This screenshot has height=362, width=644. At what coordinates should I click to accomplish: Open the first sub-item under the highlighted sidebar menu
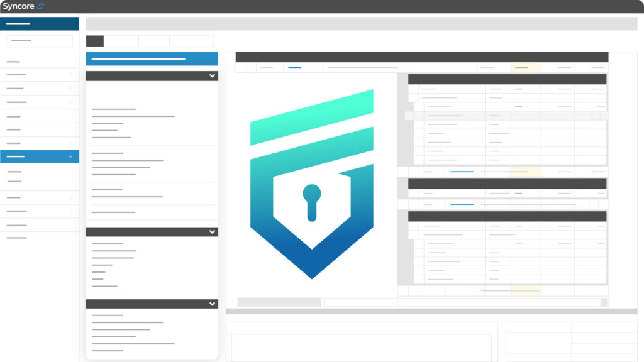14,172
